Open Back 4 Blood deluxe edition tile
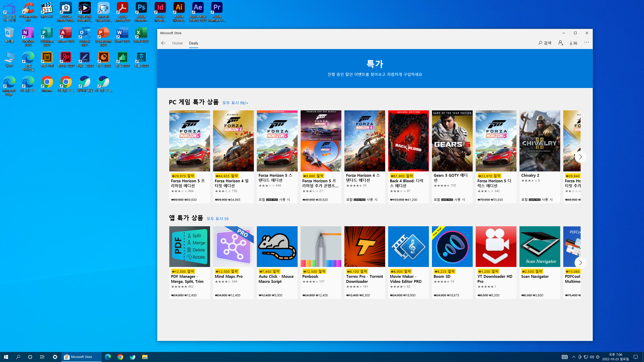Image resolution: width=644 pixels, height=362 pixels. [408, 156]
